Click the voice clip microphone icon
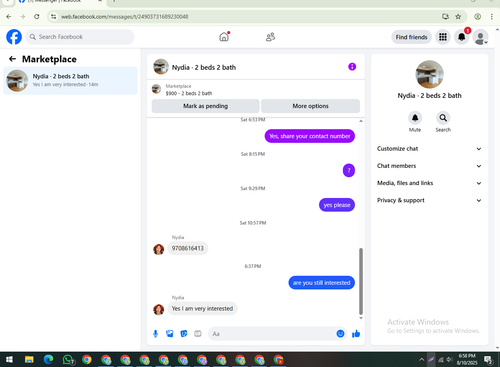This screenshot has width=500, height=367. 155,334
